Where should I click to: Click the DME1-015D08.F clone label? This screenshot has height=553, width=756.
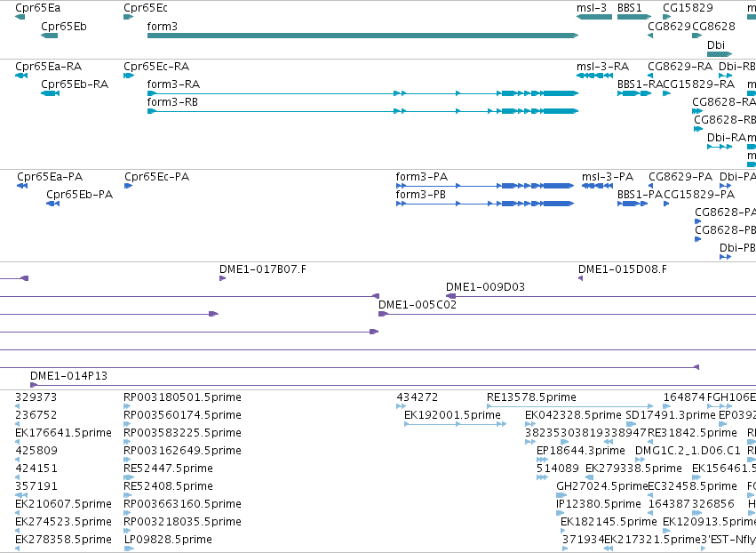pyautogui.click(x=623, y=269)
